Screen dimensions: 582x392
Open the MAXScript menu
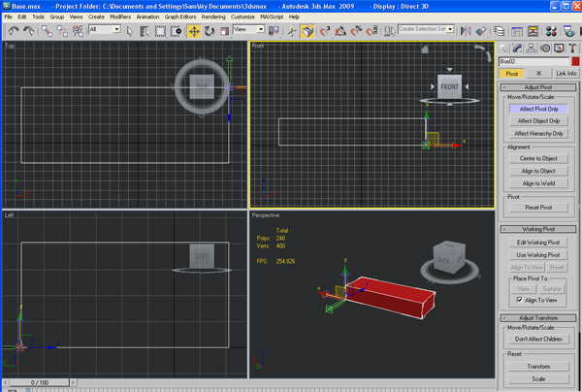272,17
